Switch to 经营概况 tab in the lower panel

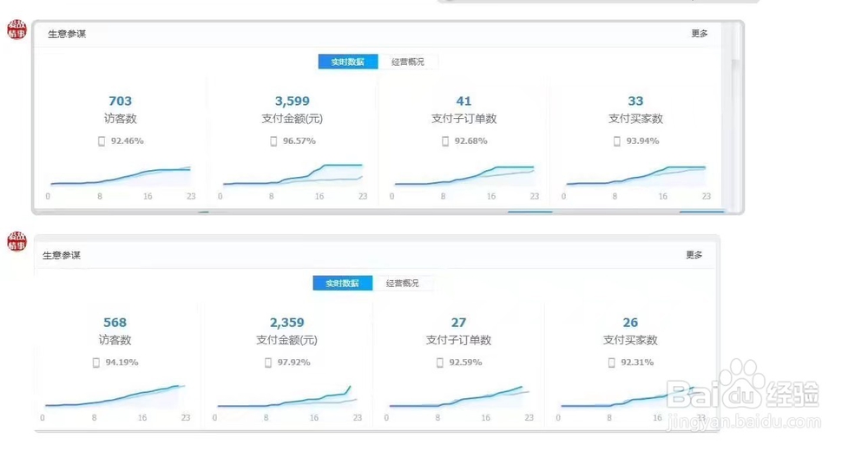coord(403,283)
